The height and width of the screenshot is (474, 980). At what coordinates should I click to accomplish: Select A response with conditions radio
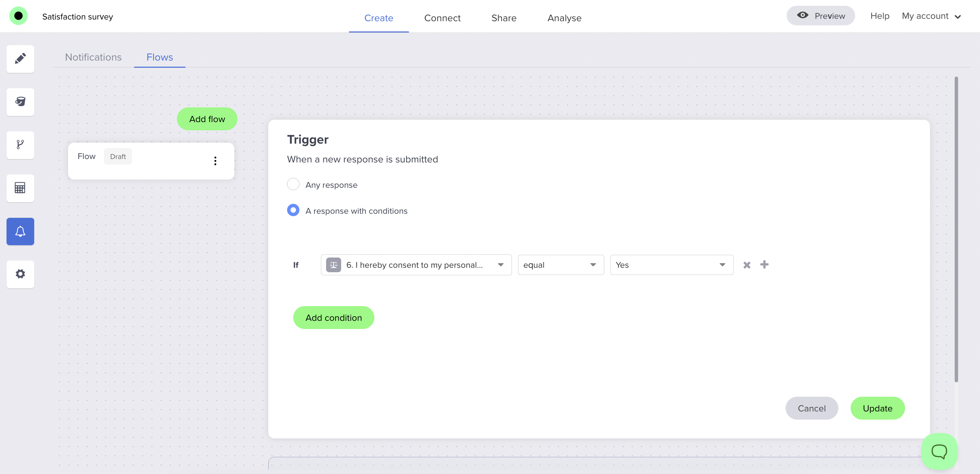pyautogui.click(x=293, y=210)
